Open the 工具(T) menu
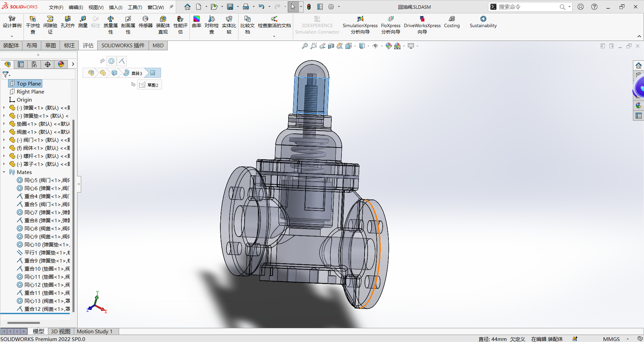This screenshot has height=342, width=644. [135, 7]
